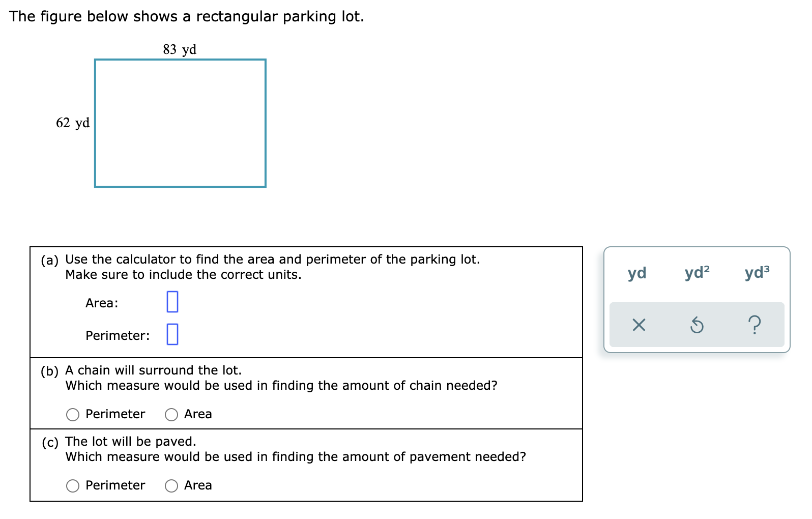Image resolution: width=812 pixels, height=519 pixels.
Task: Click inside the Area answer box
Action: (173, 302)
